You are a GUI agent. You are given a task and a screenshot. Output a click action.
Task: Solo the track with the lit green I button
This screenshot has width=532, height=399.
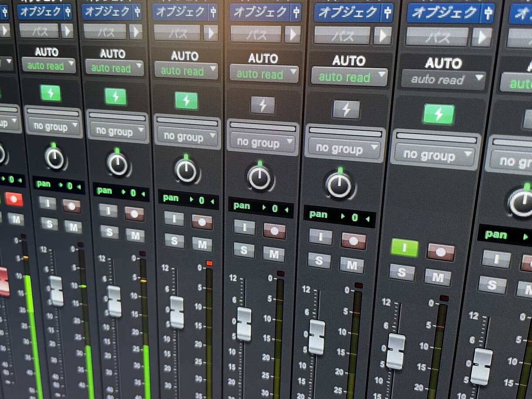[402, 272]
